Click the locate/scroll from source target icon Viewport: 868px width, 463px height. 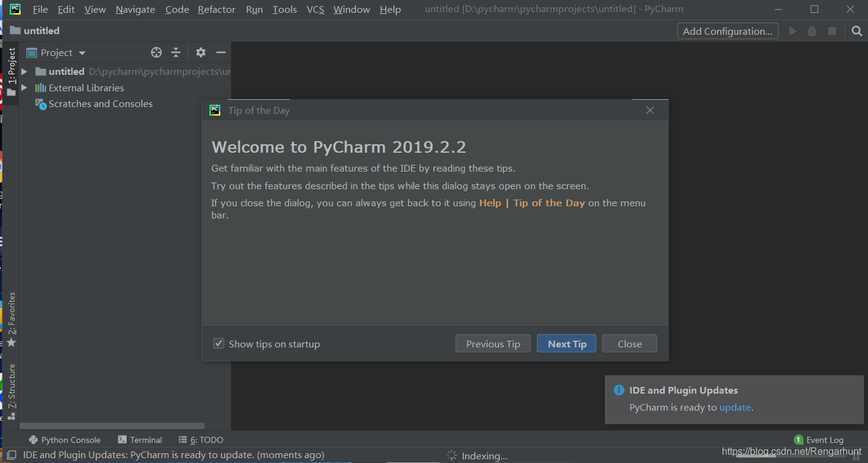coord(156,53)
